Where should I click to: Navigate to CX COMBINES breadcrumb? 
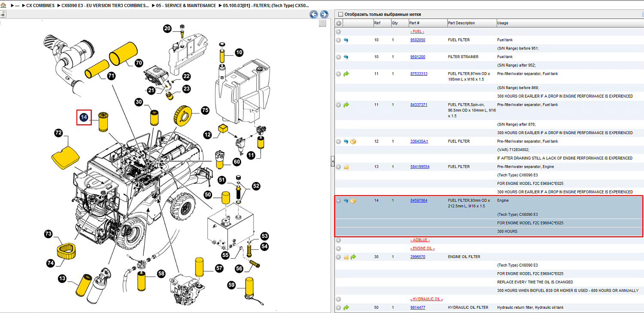pyautogui.click(x=40, y=6)
